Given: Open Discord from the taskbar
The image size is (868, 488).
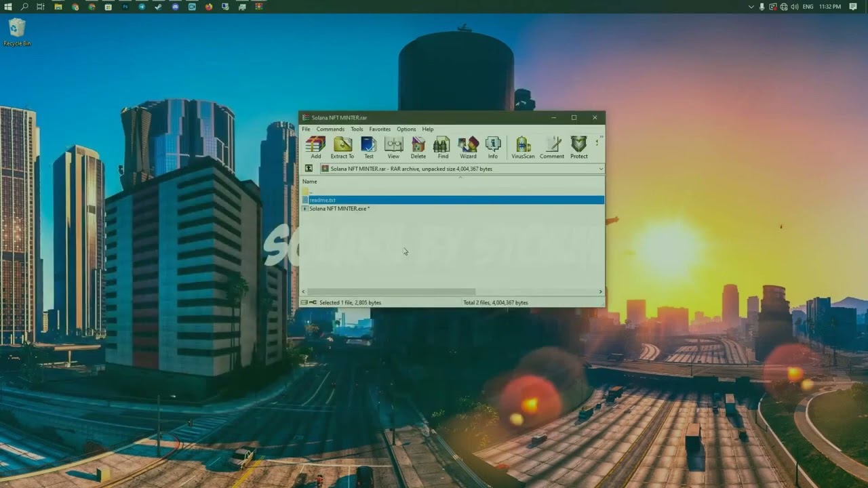Looking at the screenshot, I should click(x=176, y=7).
